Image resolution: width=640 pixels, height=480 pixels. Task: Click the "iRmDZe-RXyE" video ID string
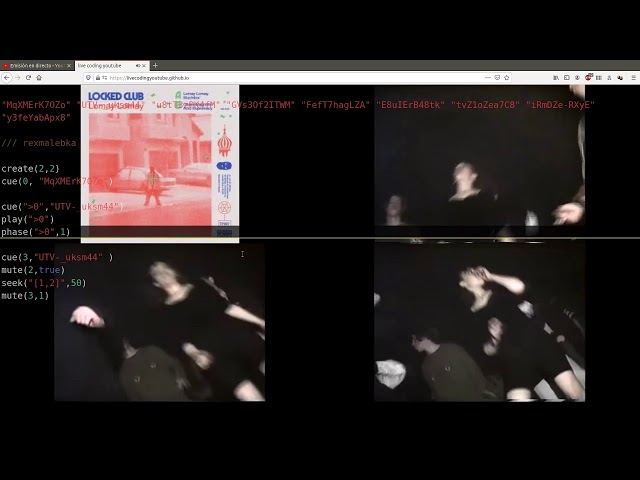tap(560, 105)
